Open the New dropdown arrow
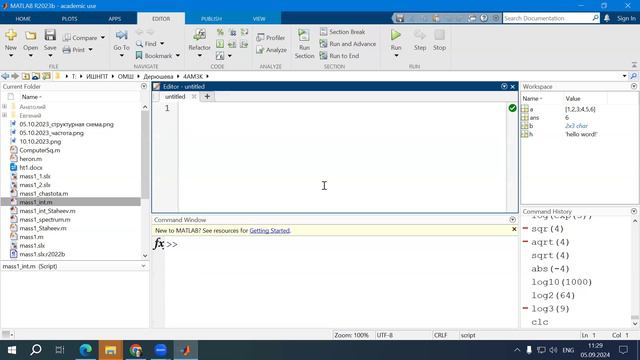Image resolution: width=640 pixels, height=360 pixels. (x=11, y=56)
